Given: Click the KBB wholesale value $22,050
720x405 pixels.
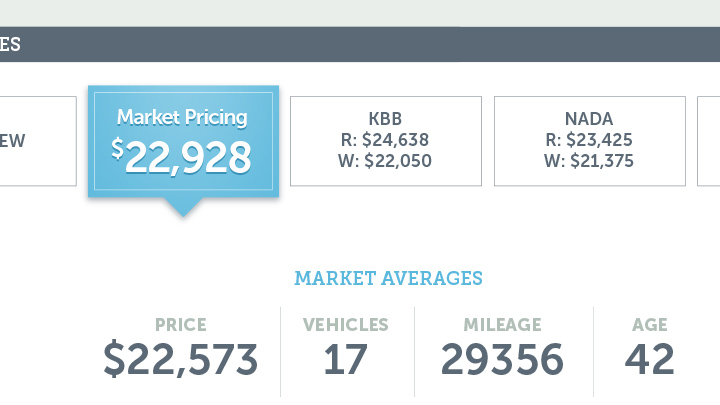Looking at the screenshot, I should point(385,161).
